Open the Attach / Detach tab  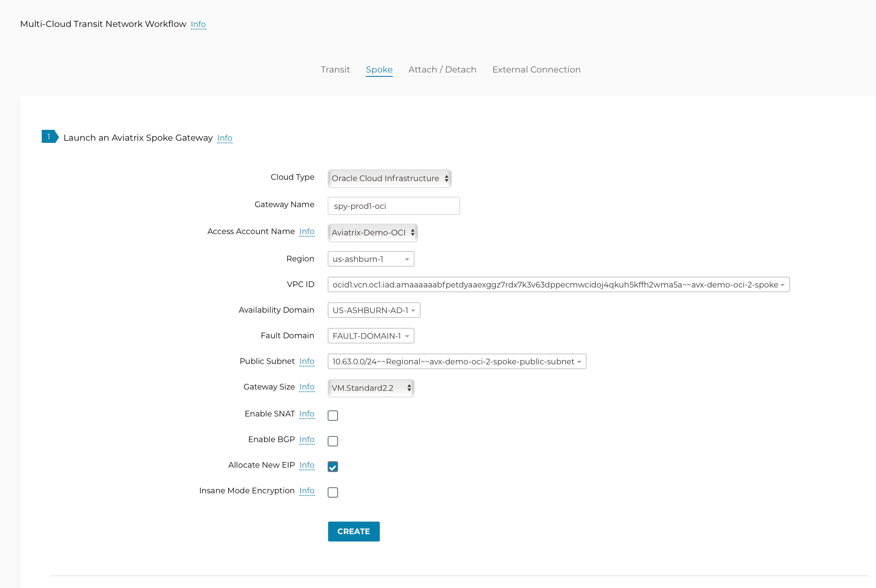tap(442, 69)
